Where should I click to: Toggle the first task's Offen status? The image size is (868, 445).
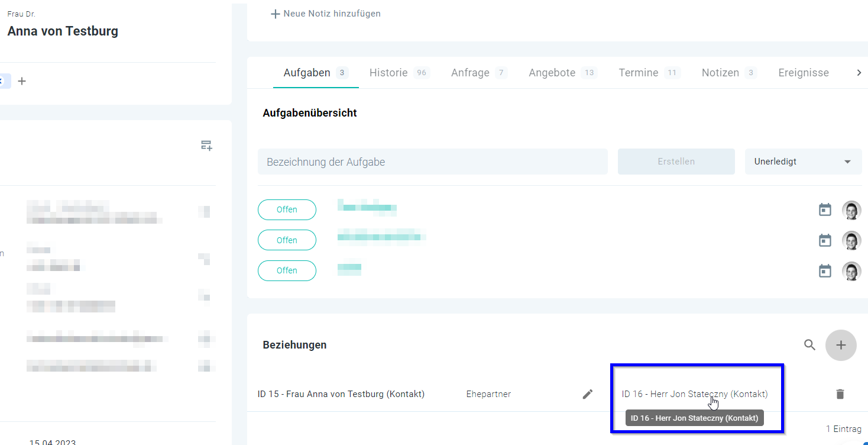[x=287, y=210]
